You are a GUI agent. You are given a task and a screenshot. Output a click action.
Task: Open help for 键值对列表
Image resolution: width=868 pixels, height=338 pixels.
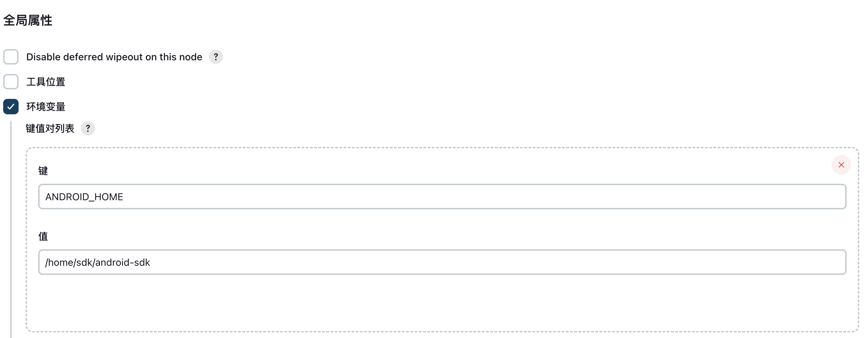pyautogui.click(x=88, y=128)
